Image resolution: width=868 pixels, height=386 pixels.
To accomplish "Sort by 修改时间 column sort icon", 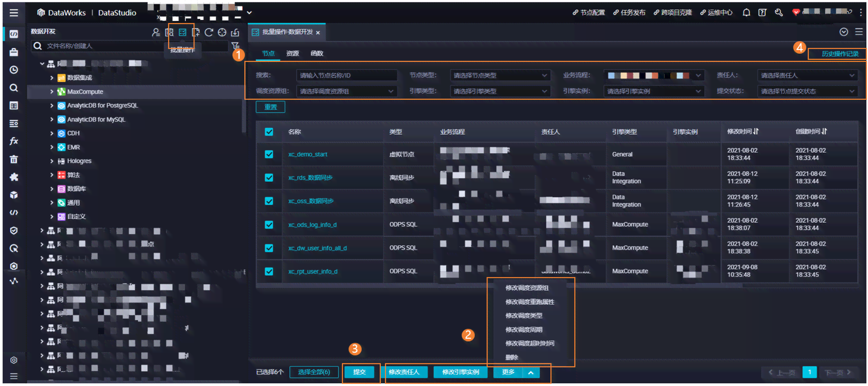I will [756, 132].
